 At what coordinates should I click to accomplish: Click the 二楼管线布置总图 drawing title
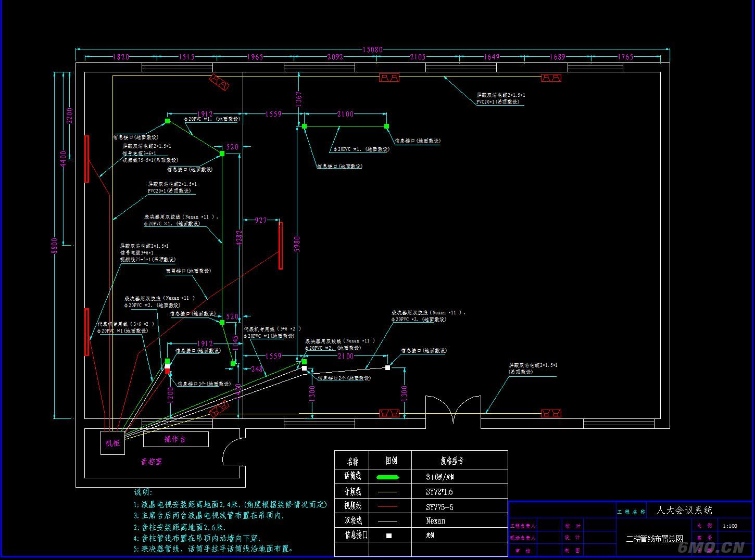point(654,539)
